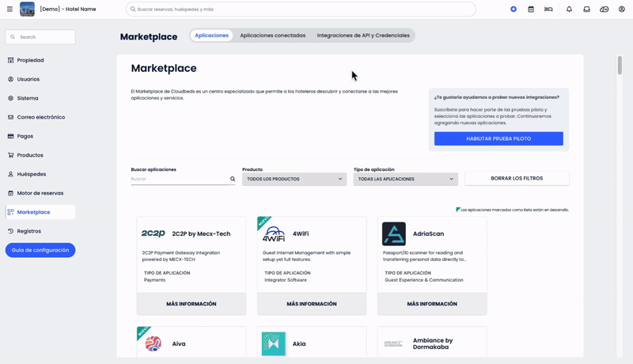Go to Motor de reservas in sidebar
Screen dimensions: 633x364
coord(40,193)
